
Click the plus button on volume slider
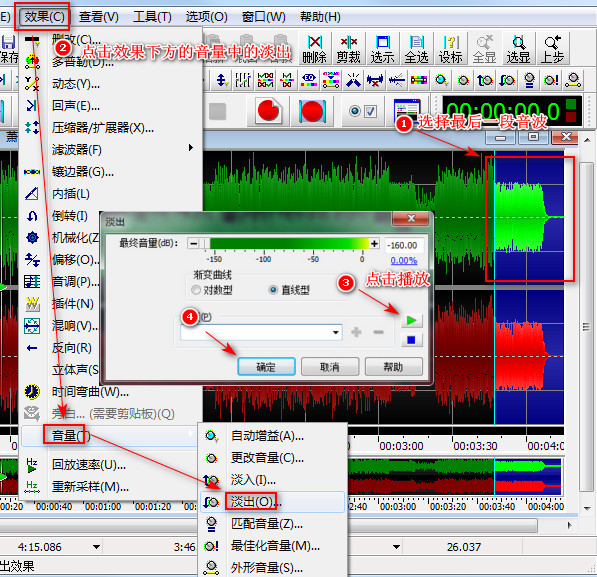click(x=375, y=244)
